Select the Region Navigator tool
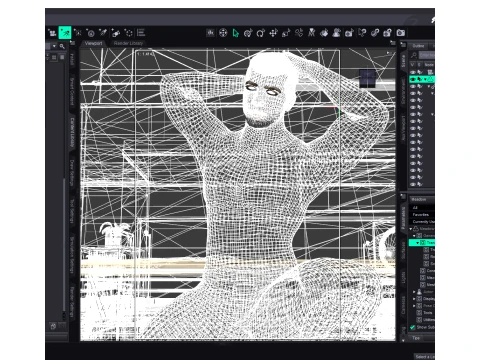Viewport: 480px width, 360px height. 337,33
